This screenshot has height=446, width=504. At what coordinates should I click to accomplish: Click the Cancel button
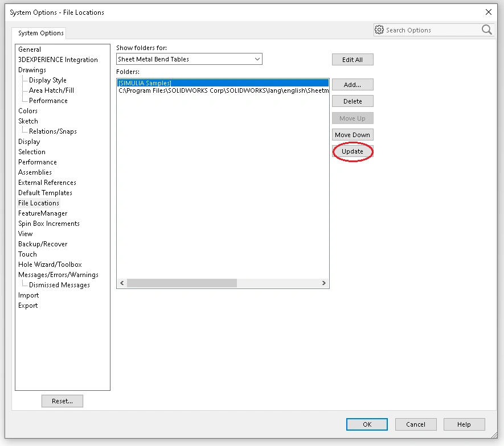(x=416, y=424)
